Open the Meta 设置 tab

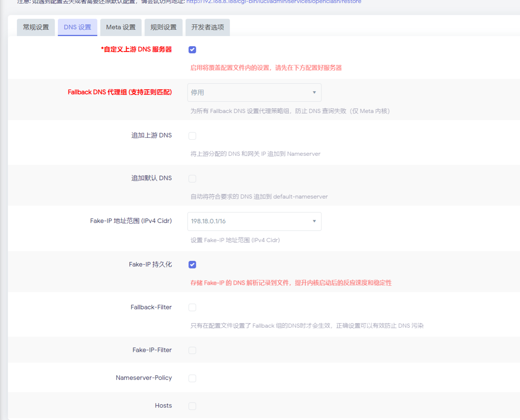121,27
